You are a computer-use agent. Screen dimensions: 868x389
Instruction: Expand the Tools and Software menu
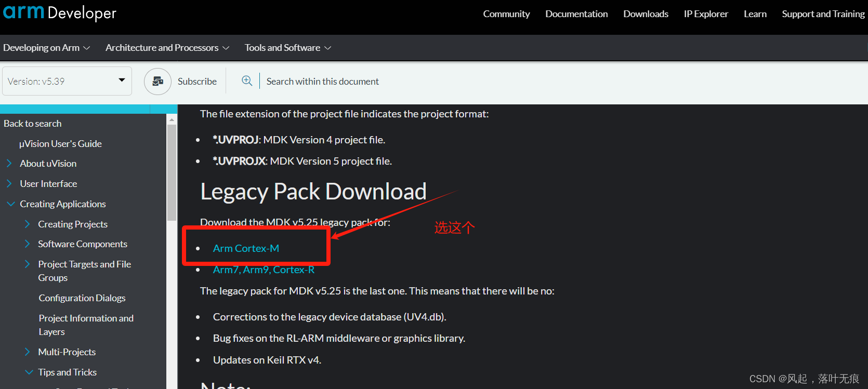(x=288, y=48)
